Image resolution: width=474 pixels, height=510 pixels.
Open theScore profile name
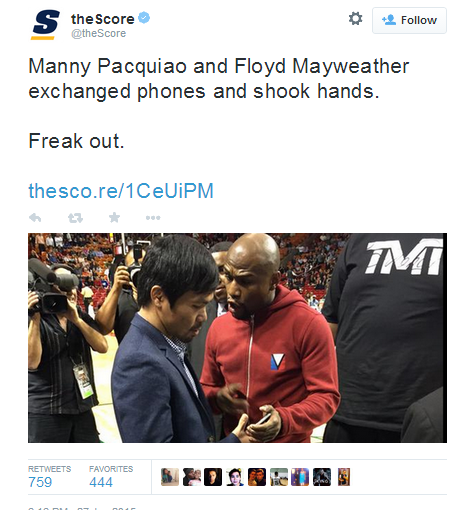tap(103, 19)
